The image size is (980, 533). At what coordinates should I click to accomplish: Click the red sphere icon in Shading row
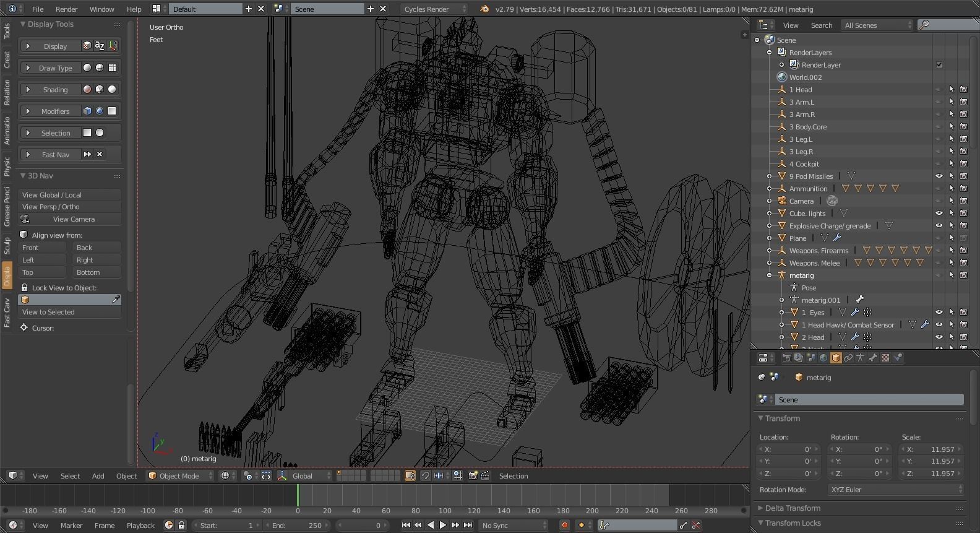(x=87, y=89)
